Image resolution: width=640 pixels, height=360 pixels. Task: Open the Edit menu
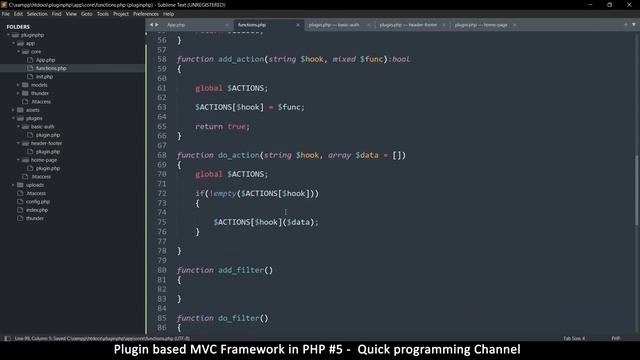18,14
